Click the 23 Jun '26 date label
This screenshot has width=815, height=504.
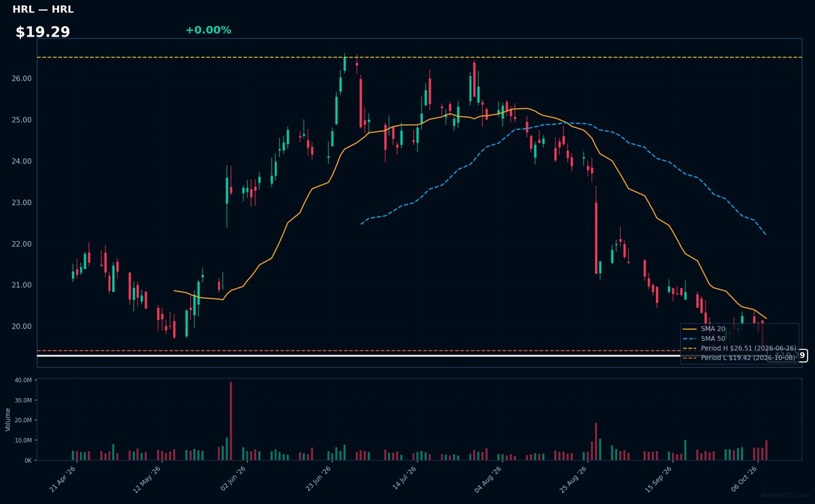pos(318,478)
